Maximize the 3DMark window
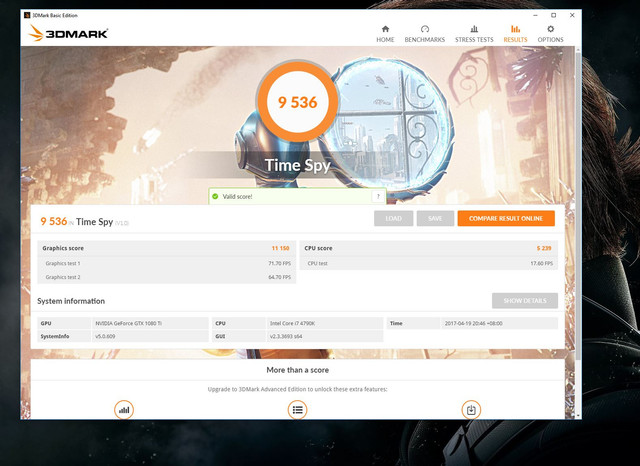Viewport: 640px width, 466px height. click(553, 15)
